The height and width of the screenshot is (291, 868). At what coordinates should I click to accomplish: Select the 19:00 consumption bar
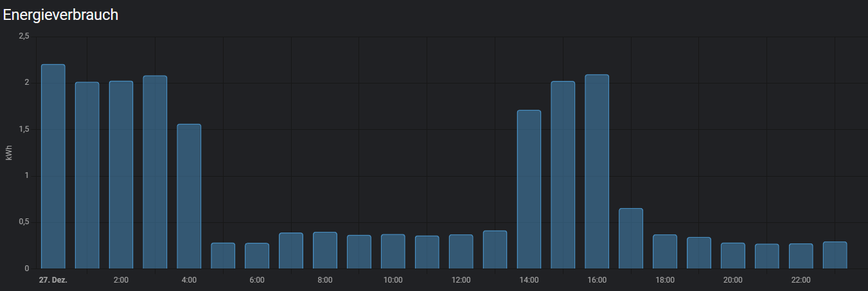tap(699, 253)
